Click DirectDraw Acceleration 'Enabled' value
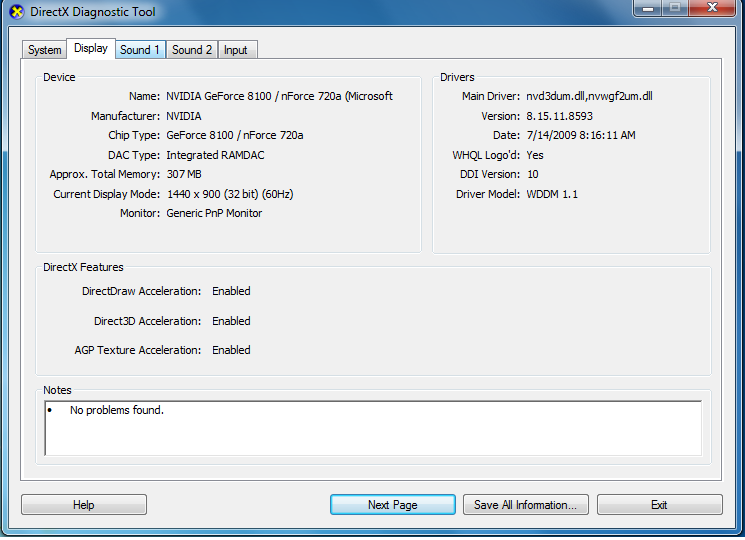Image resolution: width=745 pixels, height=540 pixels. click(x=231, y=291)
